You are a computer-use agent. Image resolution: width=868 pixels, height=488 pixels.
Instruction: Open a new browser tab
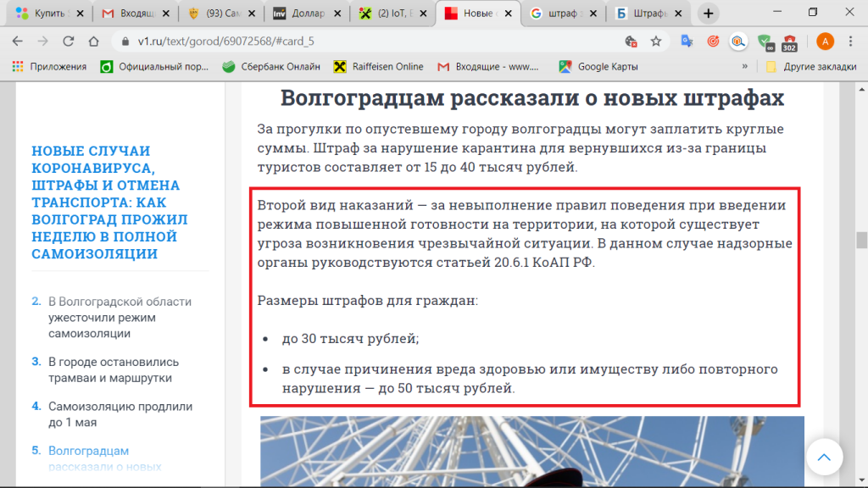point(709,14)
